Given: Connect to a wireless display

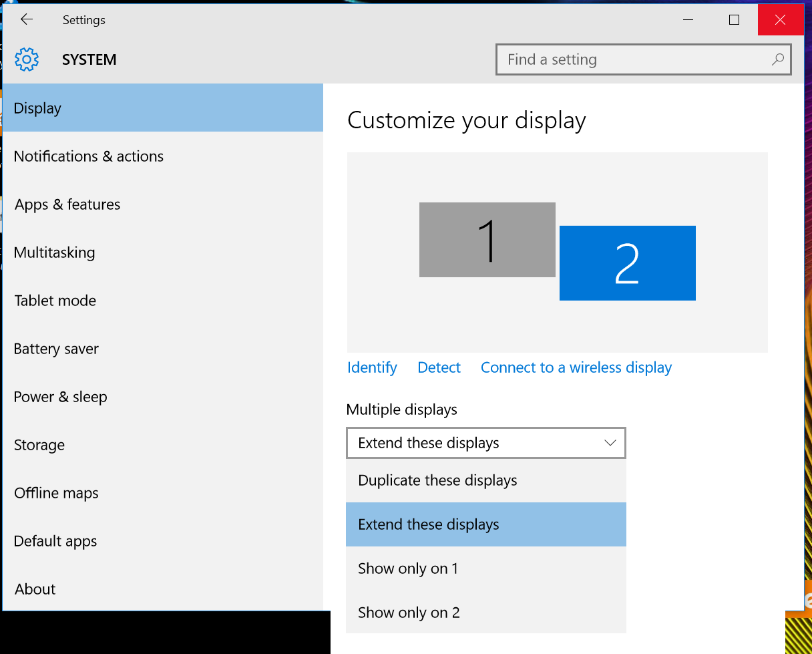Looking at the screenshot, I should click(576, 367).
